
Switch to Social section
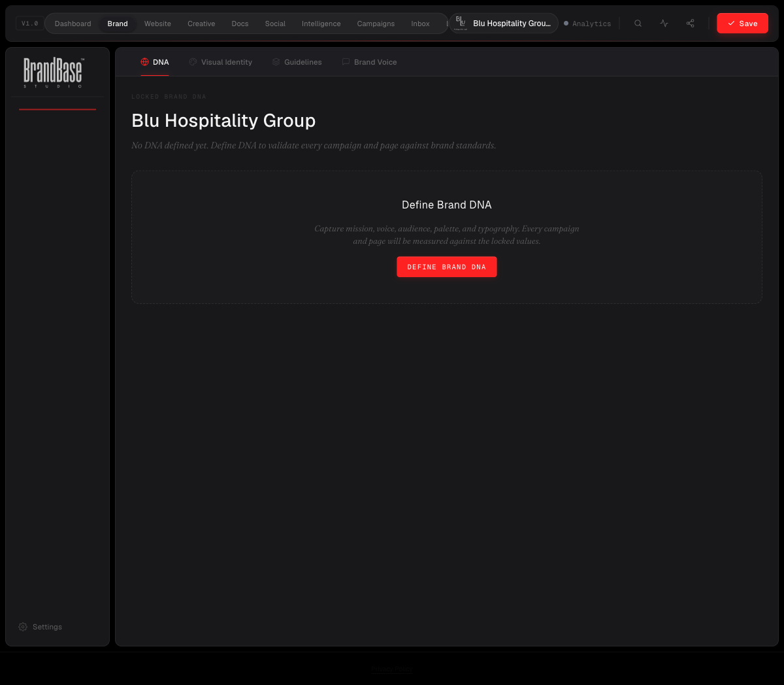pyautogui.click(x=275, y=24)
